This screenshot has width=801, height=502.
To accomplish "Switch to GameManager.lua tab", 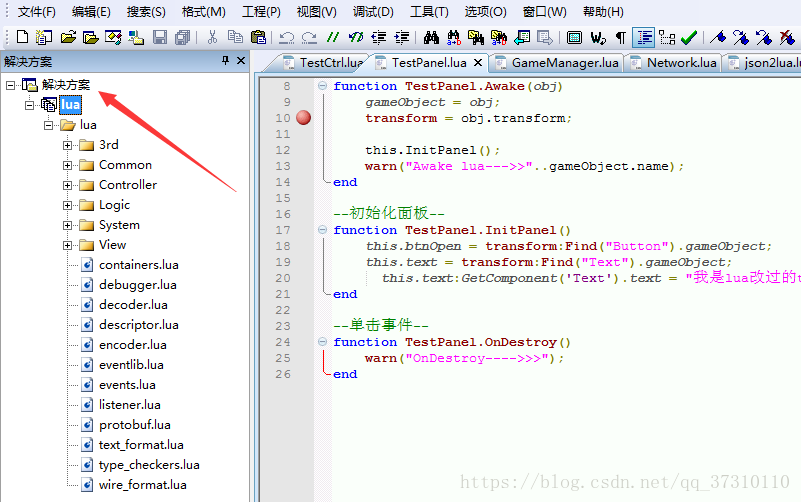I will tap(557, 63).
